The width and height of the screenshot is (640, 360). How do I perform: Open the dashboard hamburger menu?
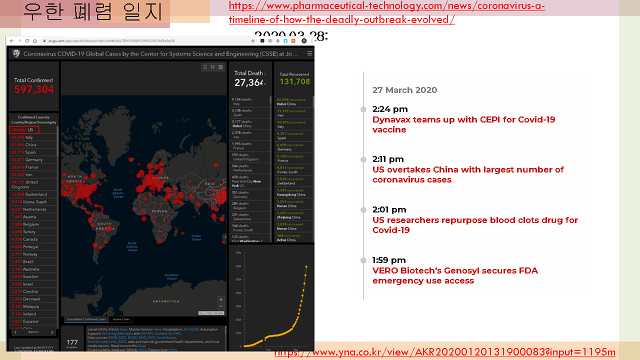[309, 53]
